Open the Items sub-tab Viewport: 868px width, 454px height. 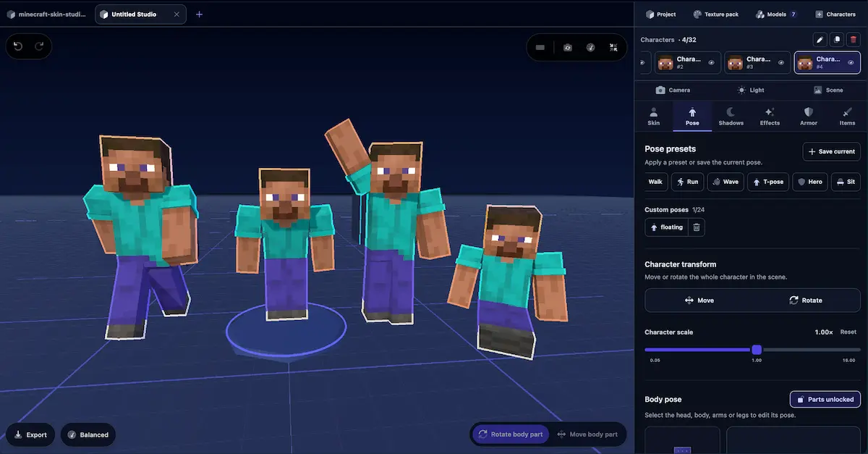847,117
